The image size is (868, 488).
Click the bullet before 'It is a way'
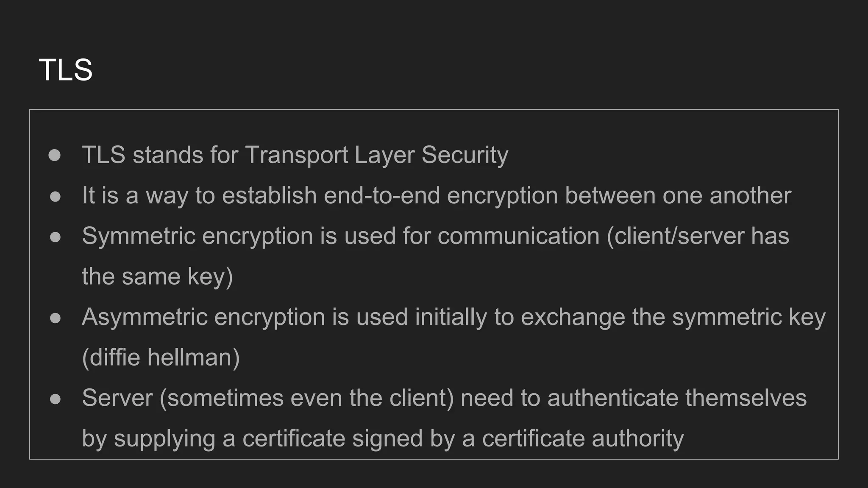[55, 197]
